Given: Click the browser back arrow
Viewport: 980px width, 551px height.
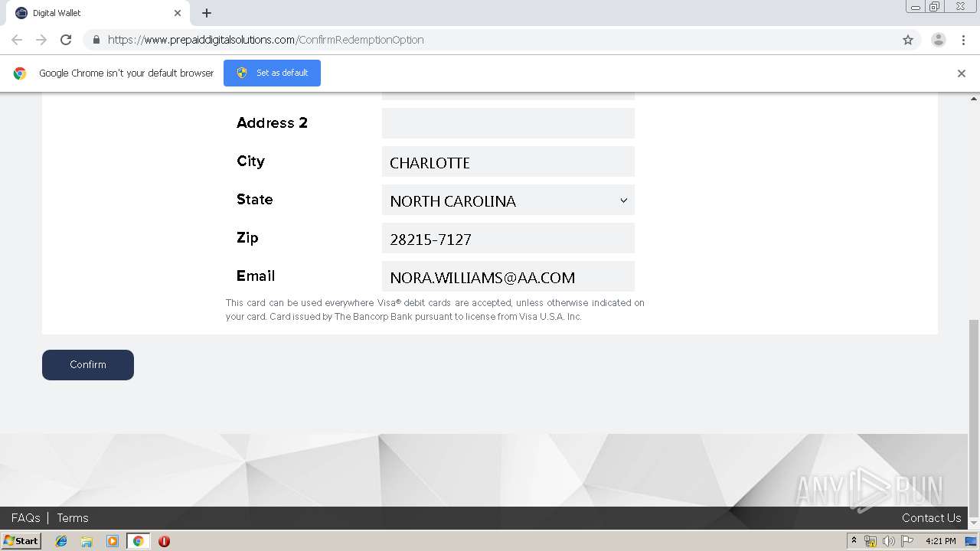Looking at the screenshot, I should coord(17,40).
